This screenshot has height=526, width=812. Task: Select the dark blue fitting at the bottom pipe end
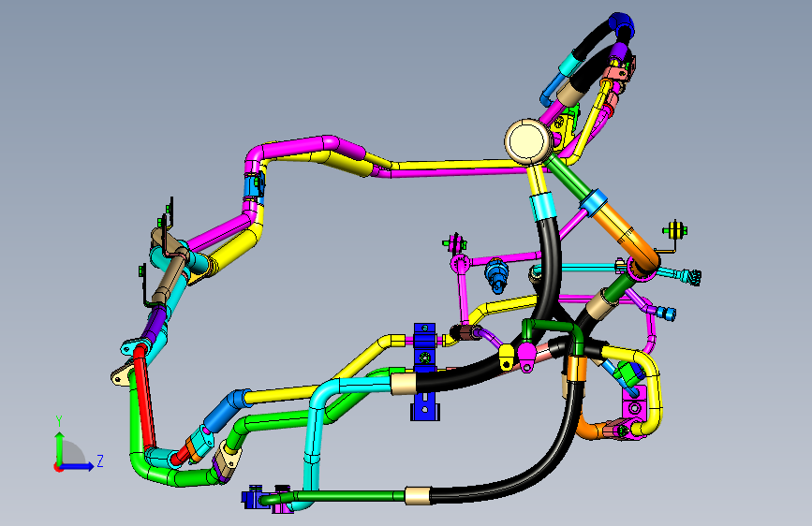click(252, 498)
